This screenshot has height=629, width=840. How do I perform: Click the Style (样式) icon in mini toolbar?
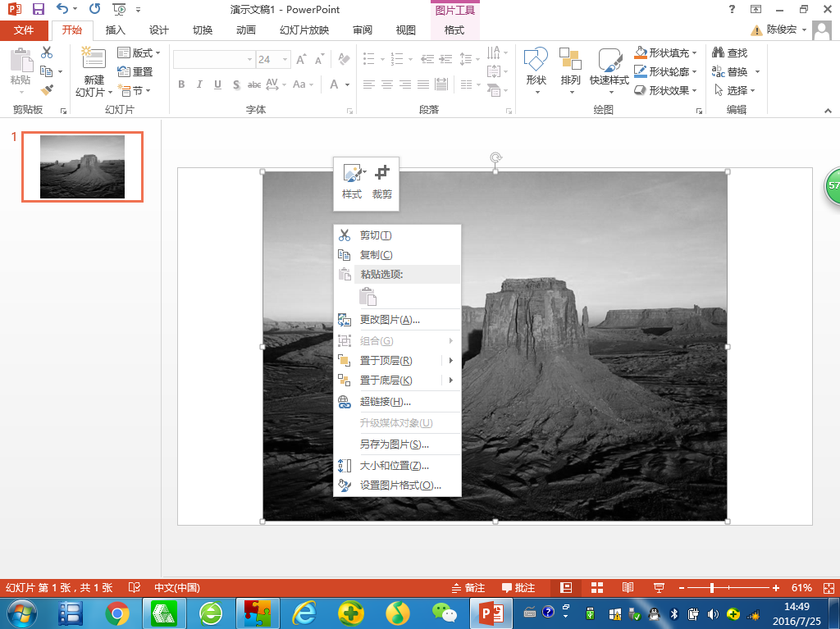[x=354, y=173]
